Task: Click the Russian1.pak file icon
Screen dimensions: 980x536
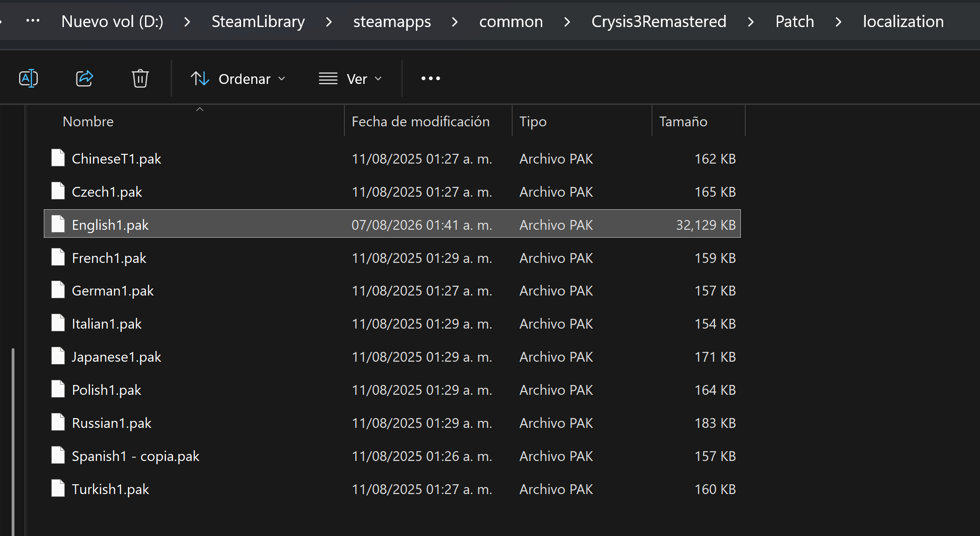Action: pyautogui.click(x=58, y=422)
